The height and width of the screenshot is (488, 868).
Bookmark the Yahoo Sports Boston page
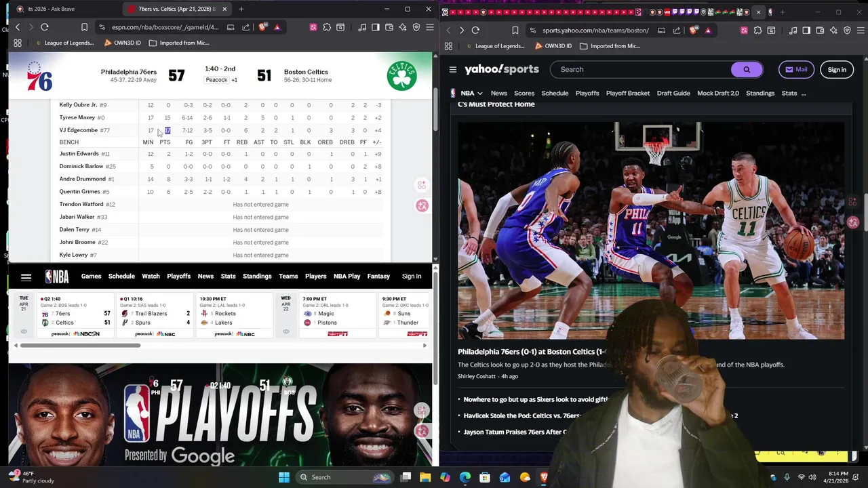click(x=515, y=30)
